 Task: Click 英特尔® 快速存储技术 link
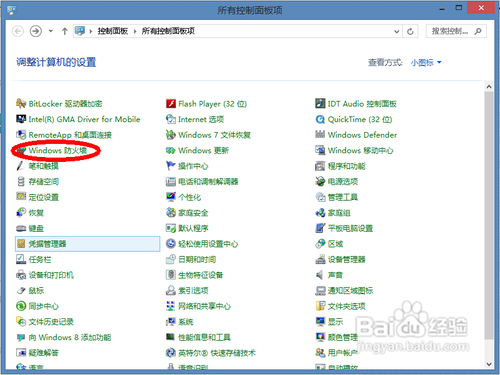click(217, 353)
